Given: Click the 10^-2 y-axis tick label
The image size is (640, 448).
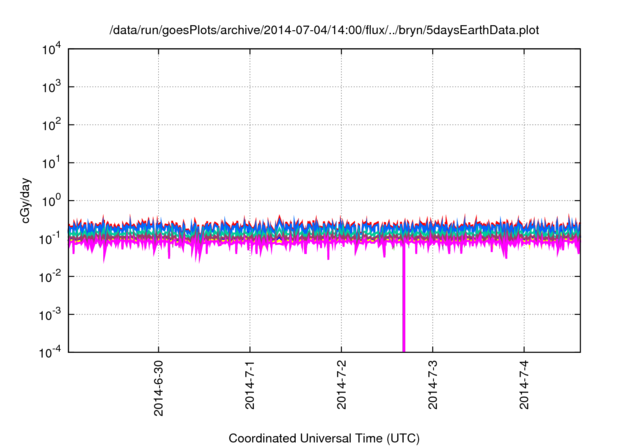Looking at the screenshot, I should [x=51, y=277].
